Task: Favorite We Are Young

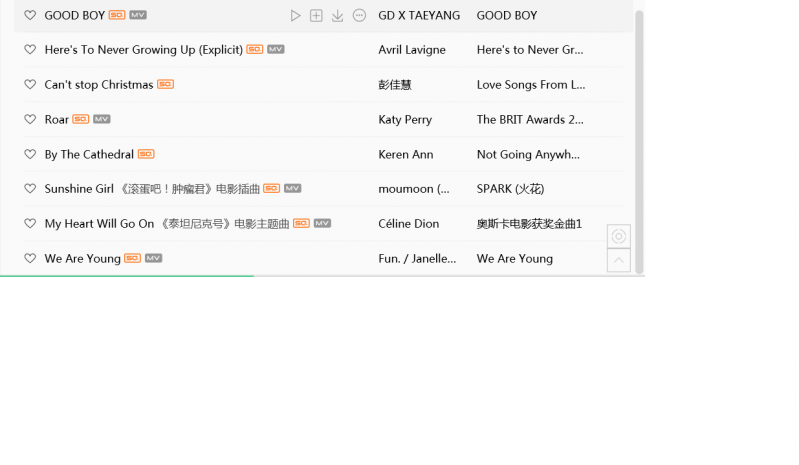Action: [30, 258]
